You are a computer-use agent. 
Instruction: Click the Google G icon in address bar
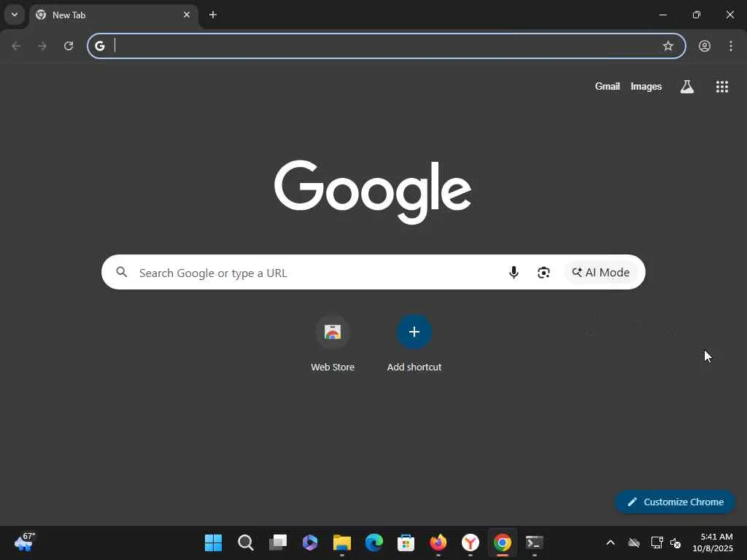99,46
